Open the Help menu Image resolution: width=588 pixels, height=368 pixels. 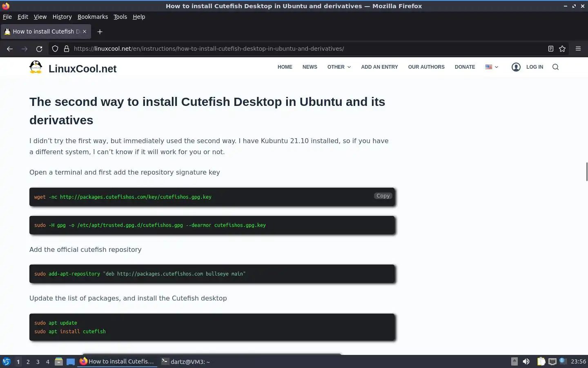click(139, 17)
